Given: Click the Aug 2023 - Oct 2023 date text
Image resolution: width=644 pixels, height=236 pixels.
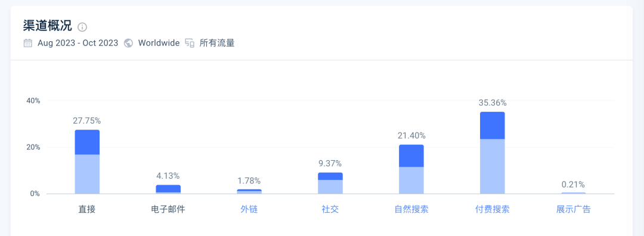Looking at the screenshot, I should pyautogui.click(x=78, y=43).
